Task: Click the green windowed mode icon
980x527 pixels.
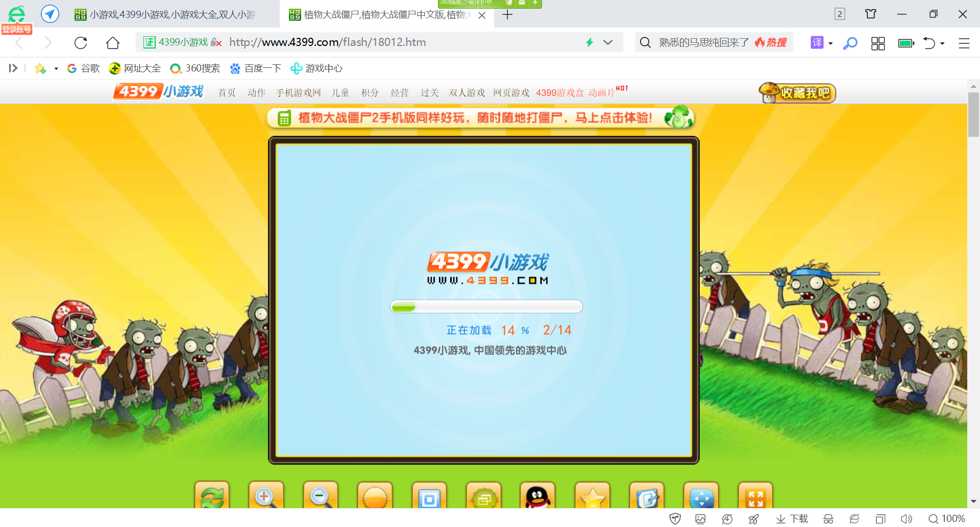Action: click(x=484, y=495)
